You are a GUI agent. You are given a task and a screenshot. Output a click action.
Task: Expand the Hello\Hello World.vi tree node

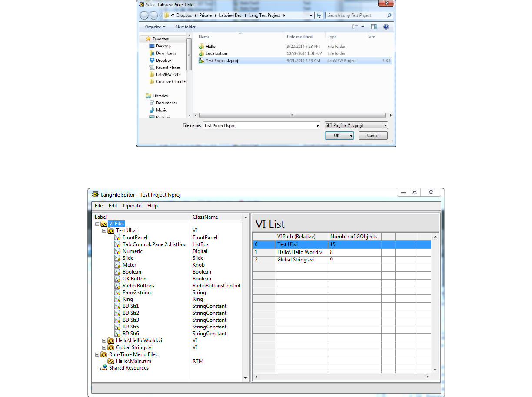104,340
